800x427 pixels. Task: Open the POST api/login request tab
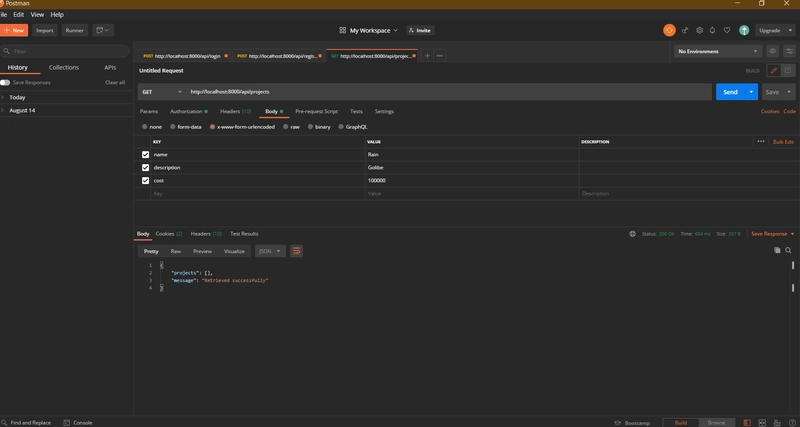click(x=185, y=56)
